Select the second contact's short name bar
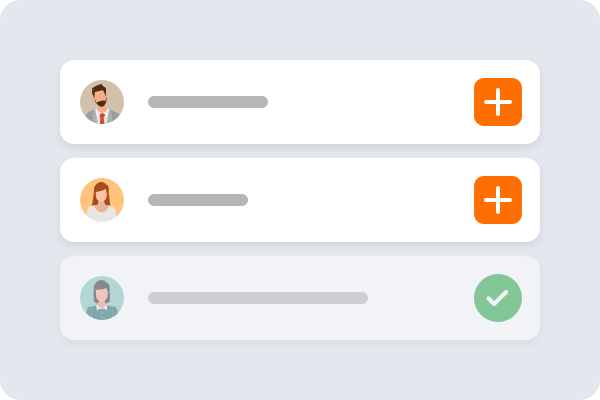The image size is (600, 400). click(x=198, y=200)
